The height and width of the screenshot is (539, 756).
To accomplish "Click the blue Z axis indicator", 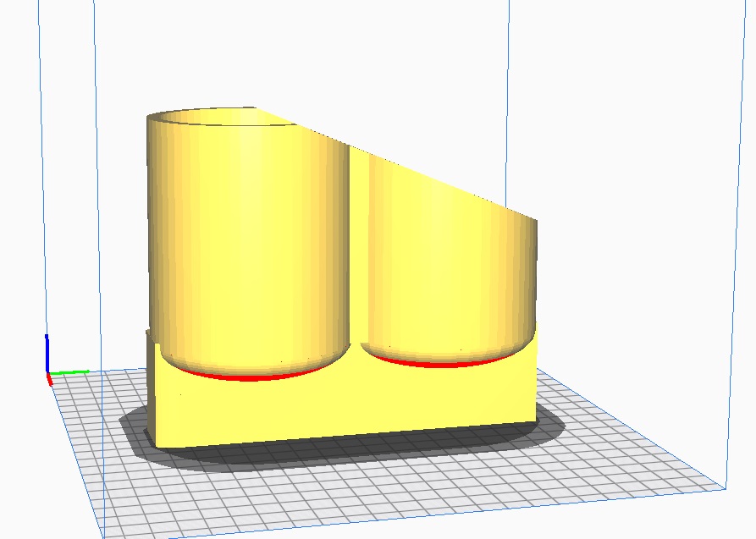I will click(x=47, y=351).
